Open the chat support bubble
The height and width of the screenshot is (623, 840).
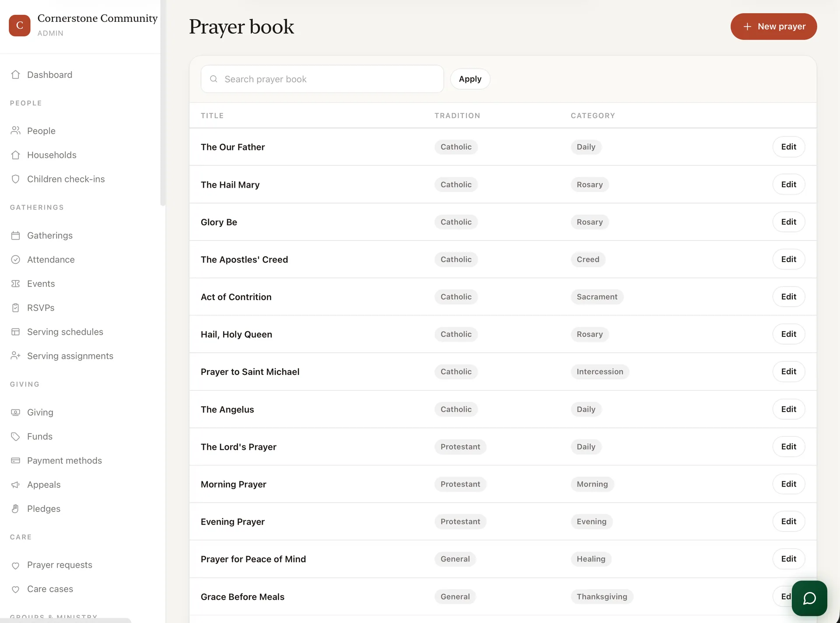(x=809, y=598)
